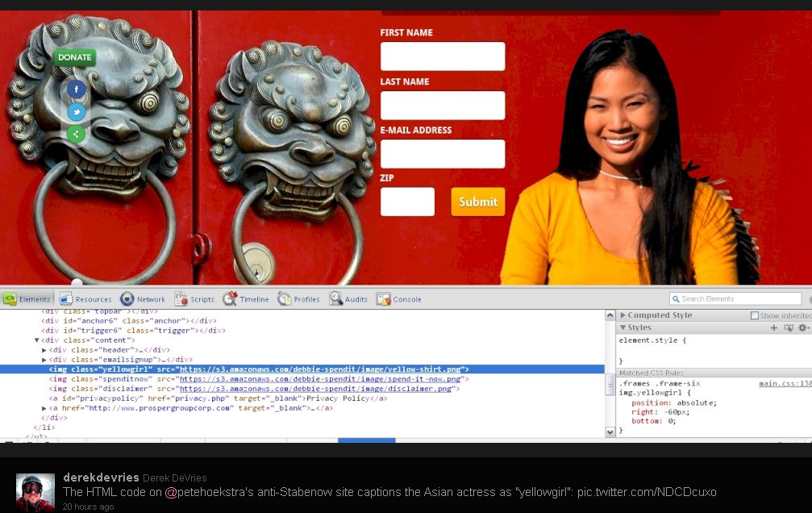Collapse the div class="content" node
This screenshot has width=812, height=513.
pos(37,340)
